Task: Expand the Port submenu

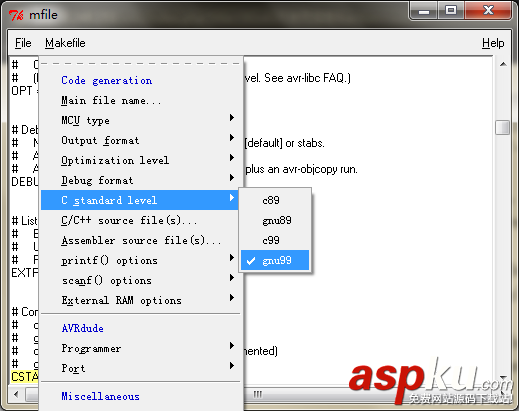Action: pos(140,368)
